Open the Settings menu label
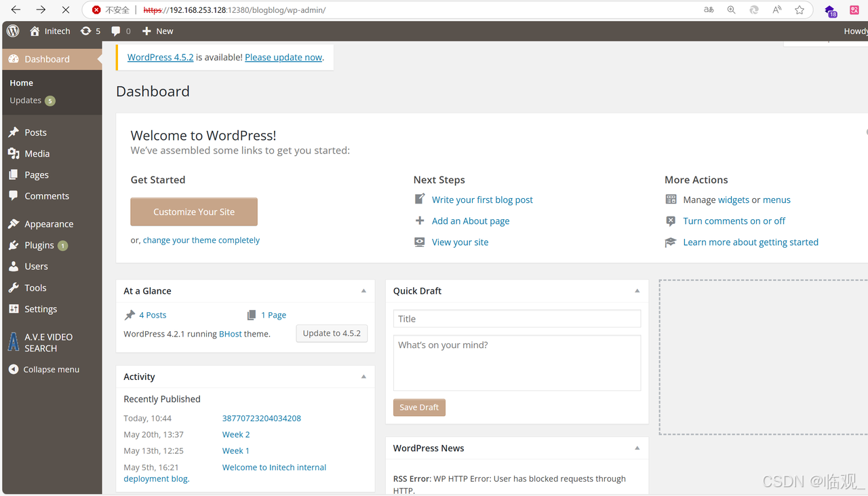Image resolution: width=868 pixels, height=496 pixels. 41,309
